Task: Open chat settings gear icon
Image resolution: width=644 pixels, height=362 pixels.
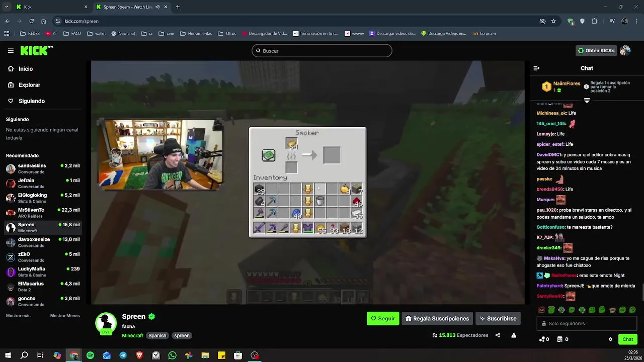Action: [x=610, y=339]
